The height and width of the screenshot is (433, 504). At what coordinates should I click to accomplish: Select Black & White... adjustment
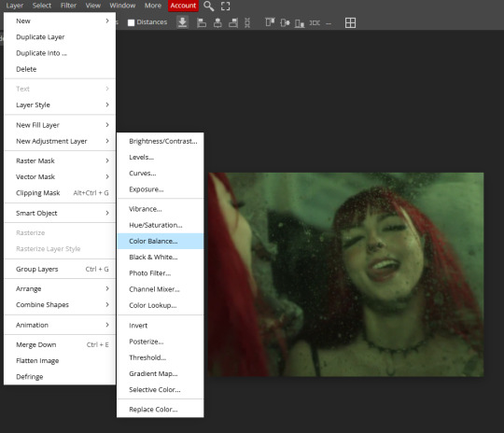click(161, 258)
